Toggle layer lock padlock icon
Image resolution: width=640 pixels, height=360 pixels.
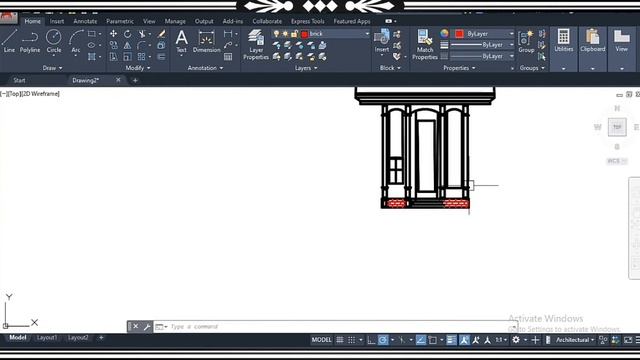point(294,34)
